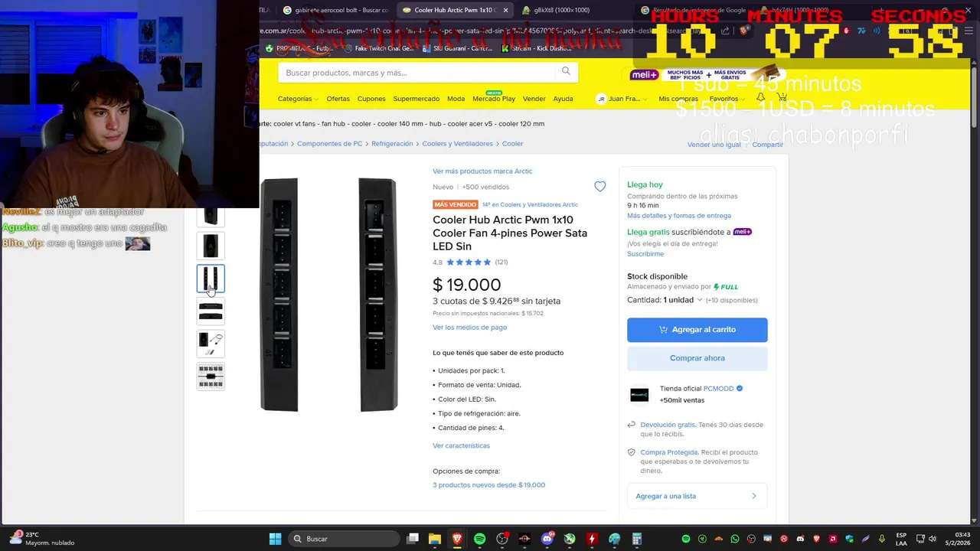Expand Juan Fra... account menu
This screenshot has width=980, height=551.
pos(628,99)
